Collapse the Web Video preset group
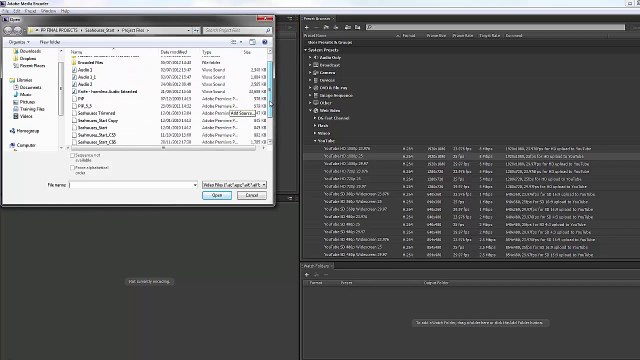Viewport: 640px width, 360px height. coord(310,111)
